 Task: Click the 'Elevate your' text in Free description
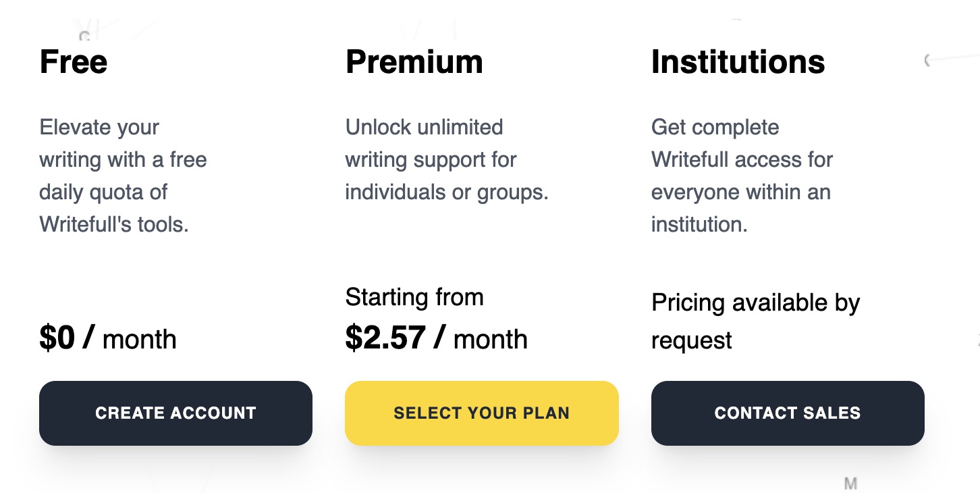(99, 127)
